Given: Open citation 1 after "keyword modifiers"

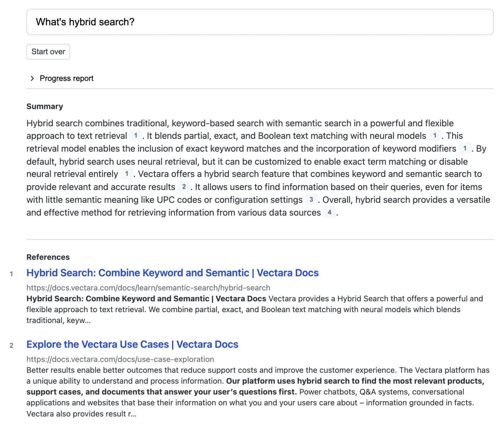Looking at the screenshot, I should click(x=465, y=148).
